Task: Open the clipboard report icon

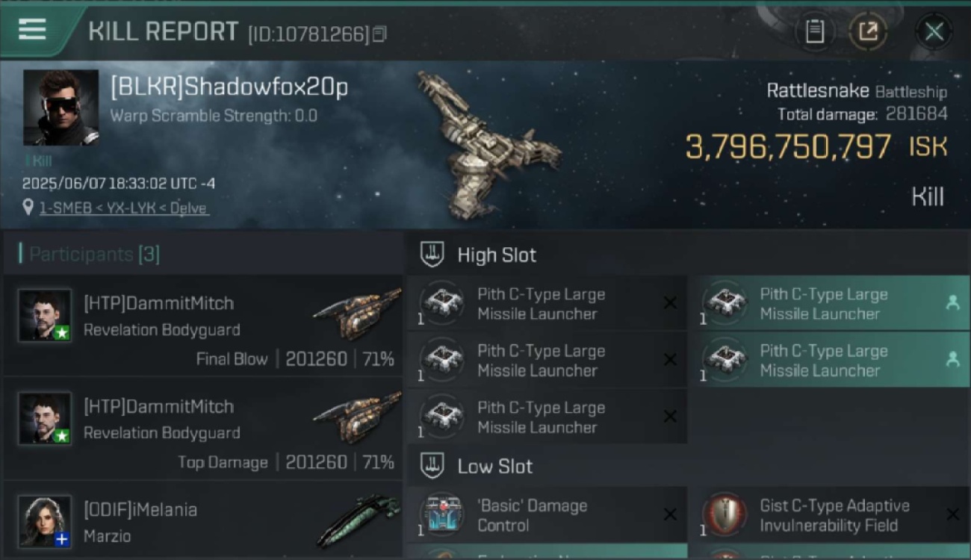Action: point(814,31)
